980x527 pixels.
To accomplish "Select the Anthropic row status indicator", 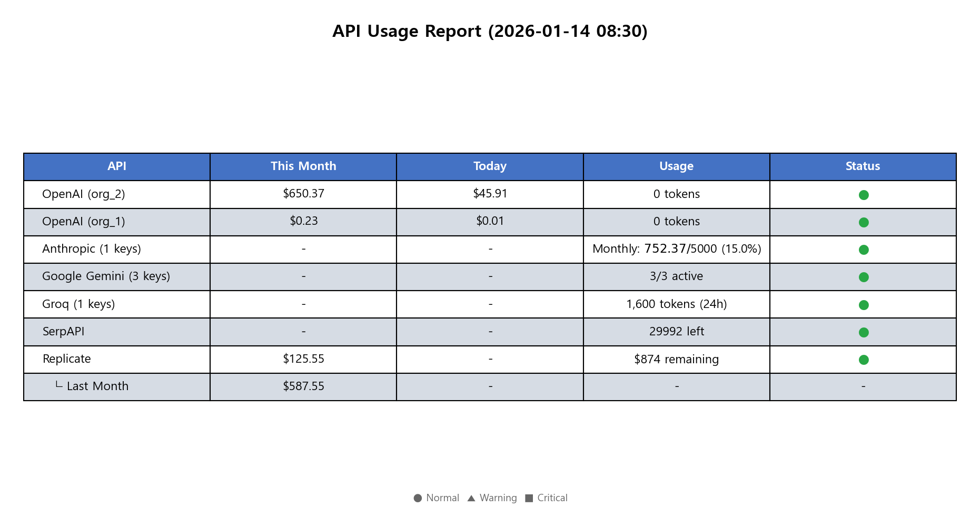I will pyautogui.click(x=864, y=250).
